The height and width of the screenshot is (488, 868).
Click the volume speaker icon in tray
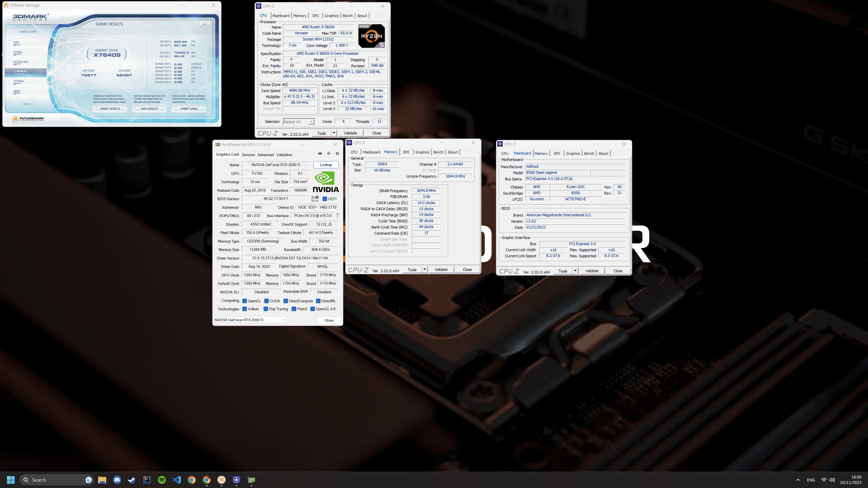point(832,480)
